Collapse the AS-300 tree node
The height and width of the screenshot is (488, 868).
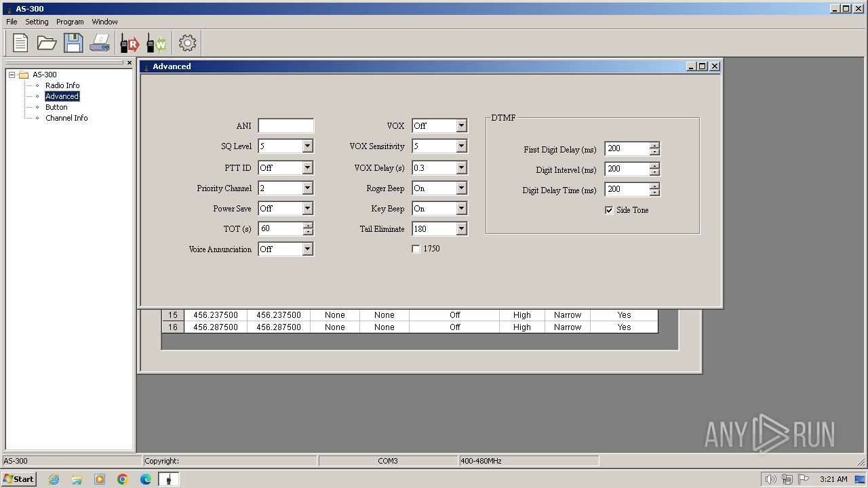12,75
